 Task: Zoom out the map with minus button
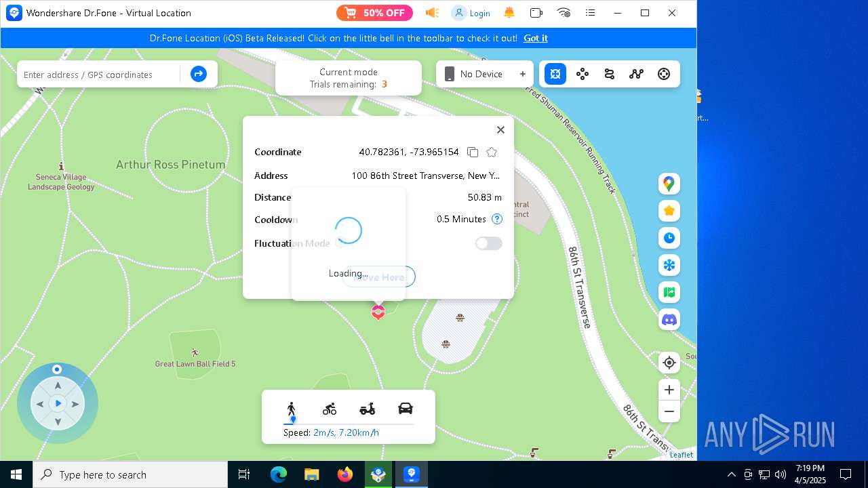669,411
